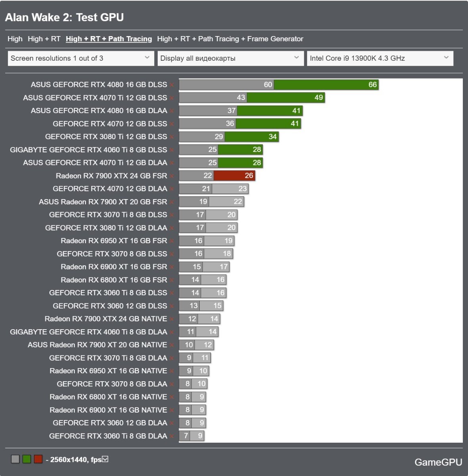This screenshot has width=468, height=476.
Task: Click the grey 60 fps bar of RTX 4080 DLSS
Action: [226, 84]
